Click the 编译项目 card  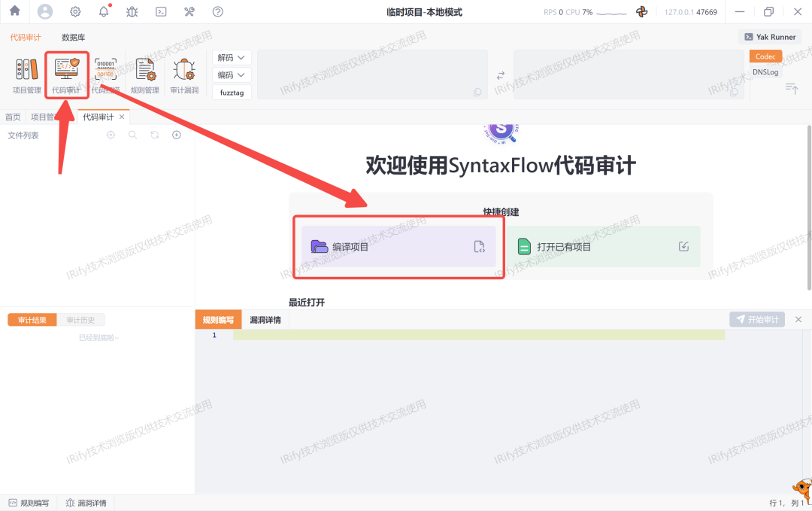click(x=398, y=247)
